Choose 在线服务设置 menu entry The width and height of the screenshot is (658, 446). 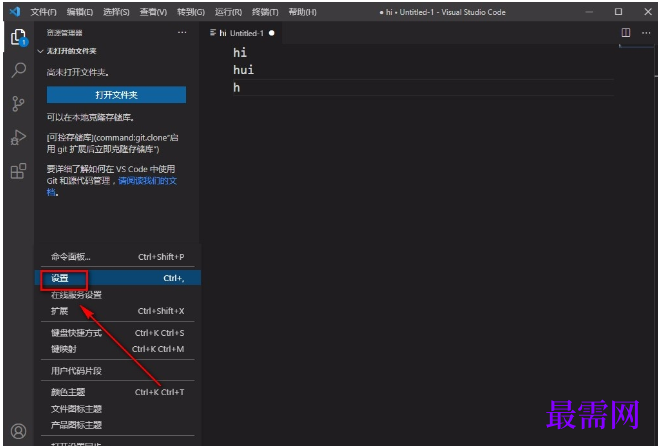(118, 295)
